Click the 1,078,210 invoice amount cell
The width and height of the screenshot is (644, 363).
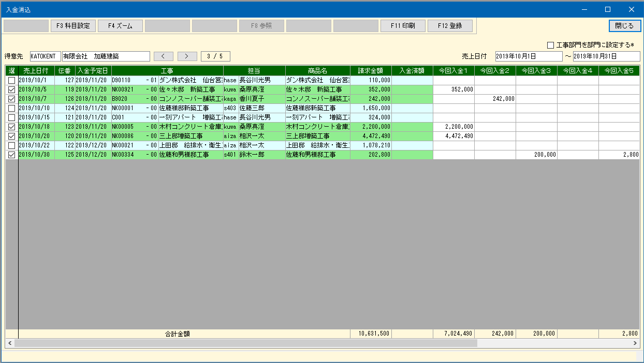tap(371, 145)
